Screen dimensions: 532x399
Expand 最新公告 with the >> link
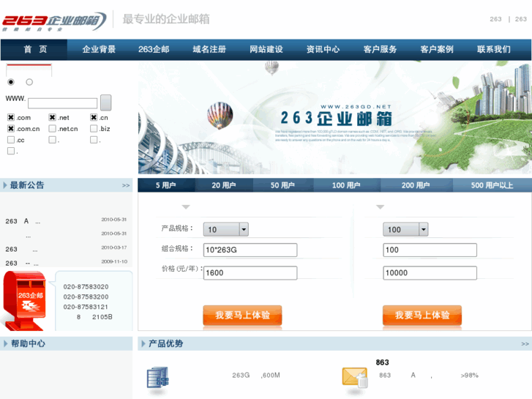tap(126, 185)
